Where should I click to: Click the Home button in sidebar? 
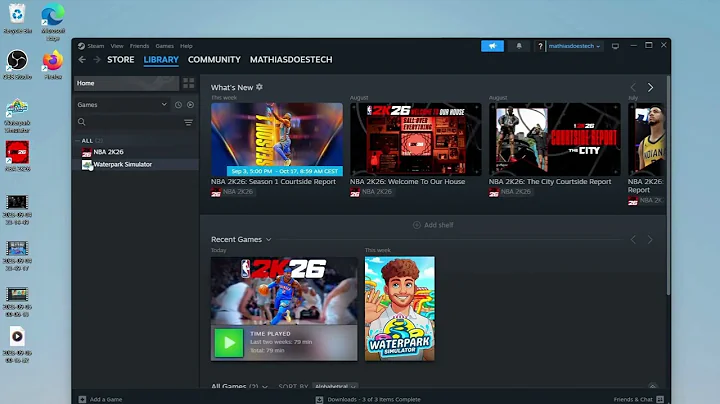pyautogui.click(x=126, y=83)
